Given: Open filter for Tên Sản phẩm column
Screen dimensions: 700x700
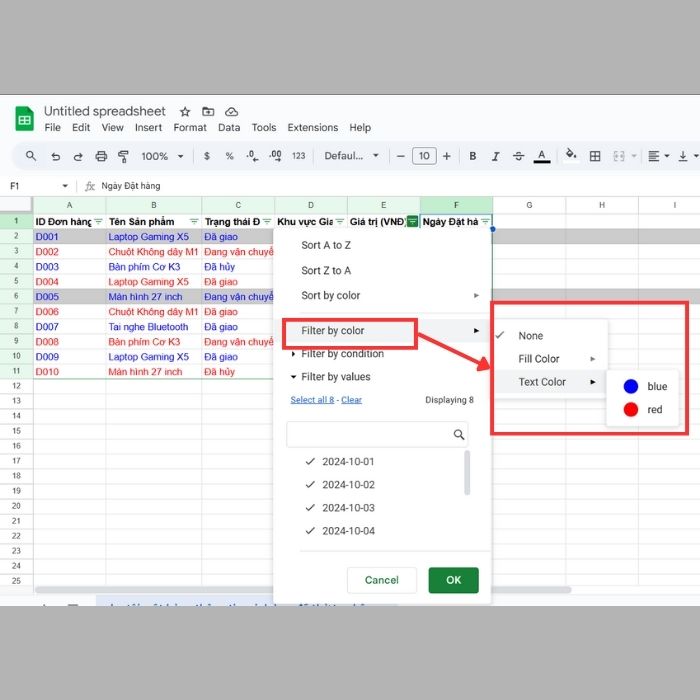Looking at the screenshot, I should tap(194, 221).
